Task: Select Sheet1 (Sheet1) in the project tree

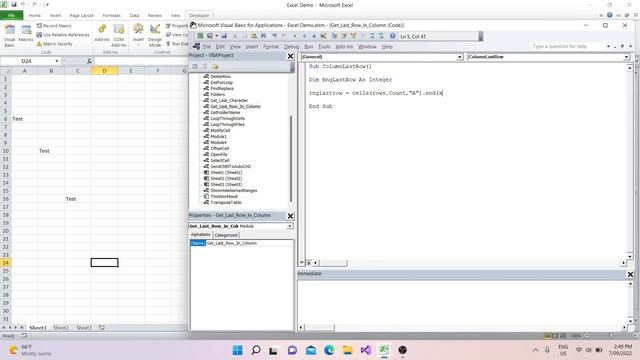Action: click(x=226, y=172)
